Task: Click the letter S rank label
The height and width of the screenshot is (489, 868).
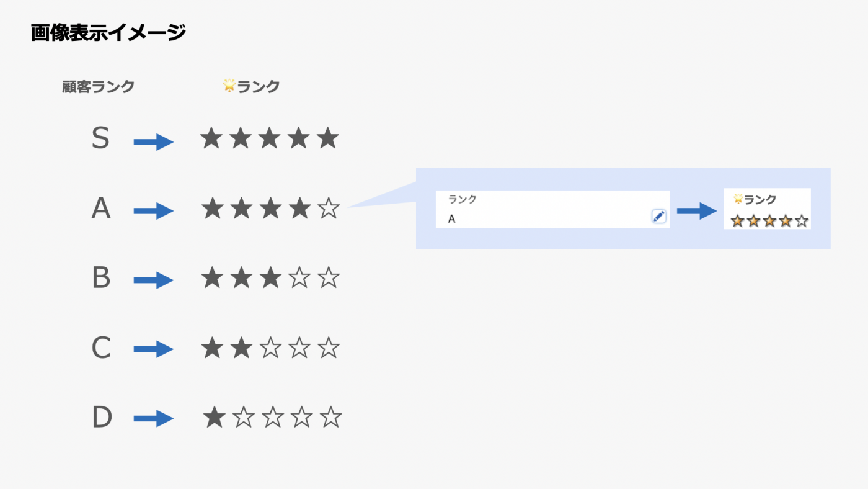Action: [x=100, y=138]
